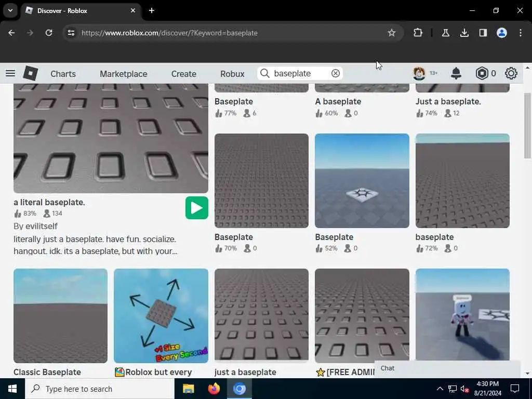Open the Roblox hamburger navigation menu
The image size is (532, 399).
[x=10, y=73]
